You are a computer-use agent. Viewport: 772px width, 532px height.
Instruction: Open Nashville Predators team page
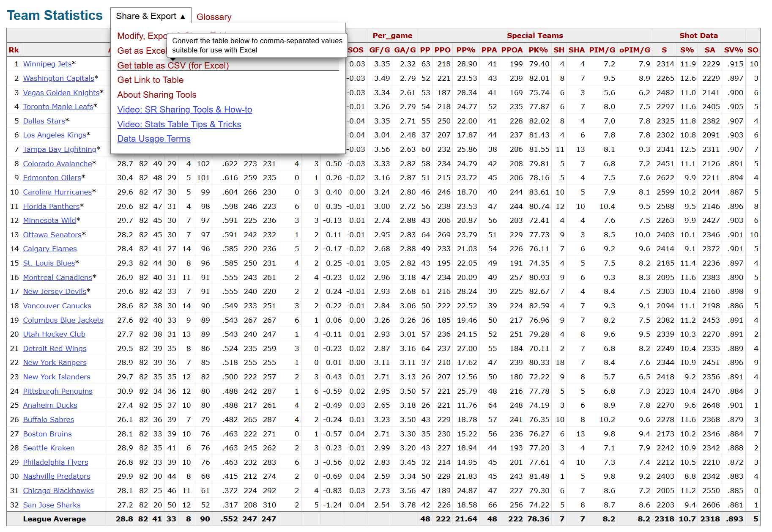tap(56, 476)
